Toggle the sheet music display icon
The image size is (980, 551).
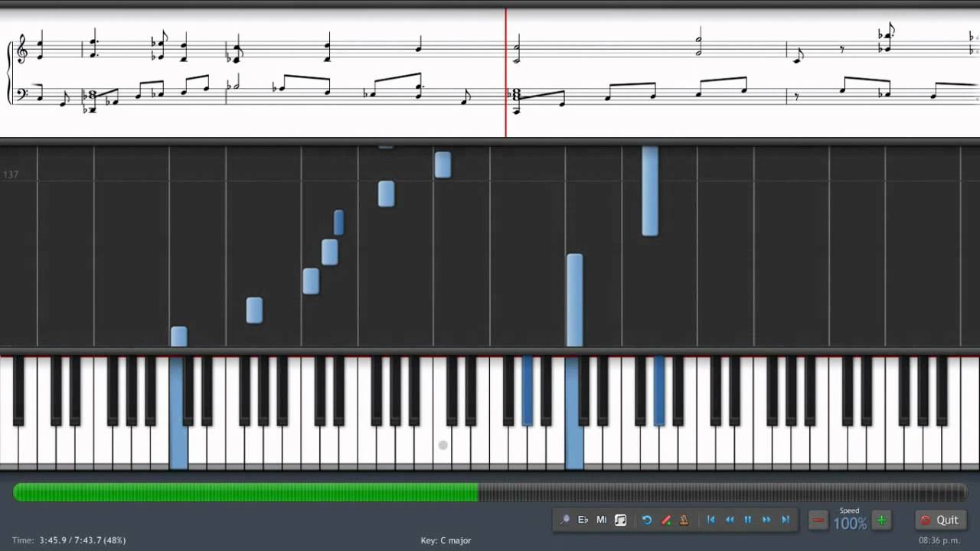coord(620,520)
